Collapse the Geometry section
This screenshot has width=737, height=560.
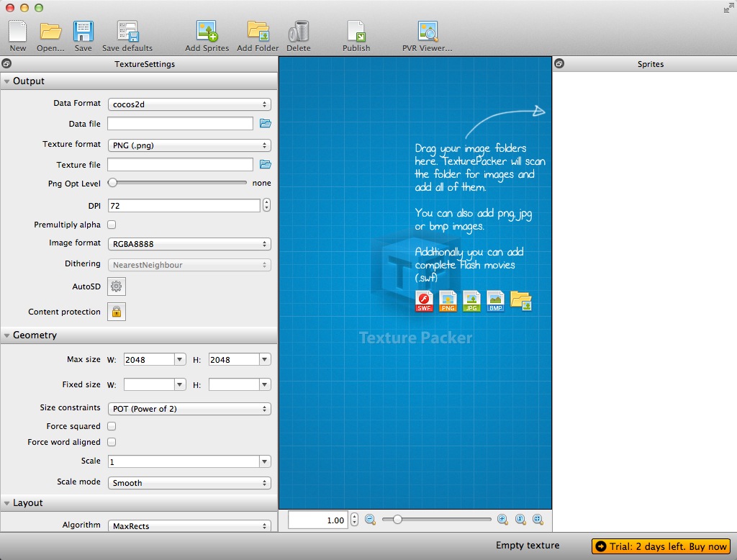(9, 335)
